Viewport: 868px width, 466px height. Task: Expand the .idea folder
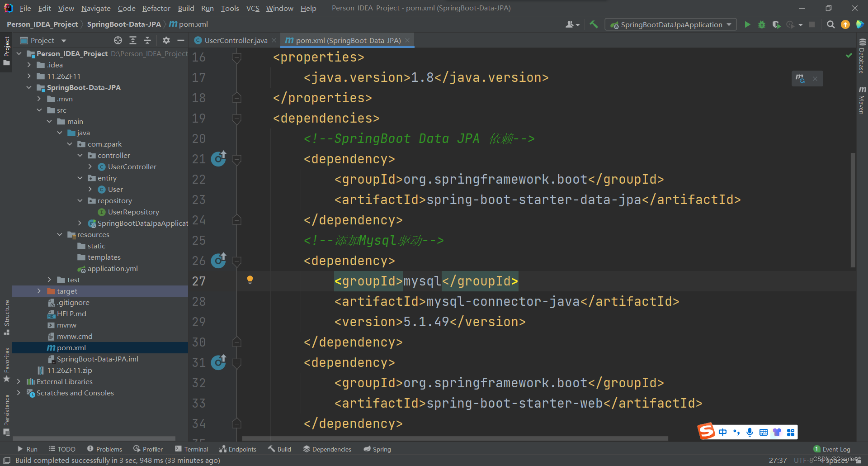tap(29, 65)
